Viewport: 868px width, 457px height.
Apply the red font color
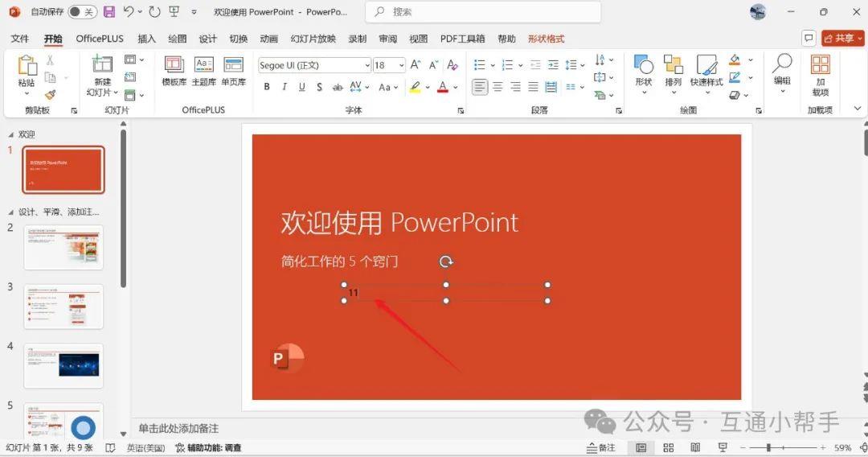point(443,87)
